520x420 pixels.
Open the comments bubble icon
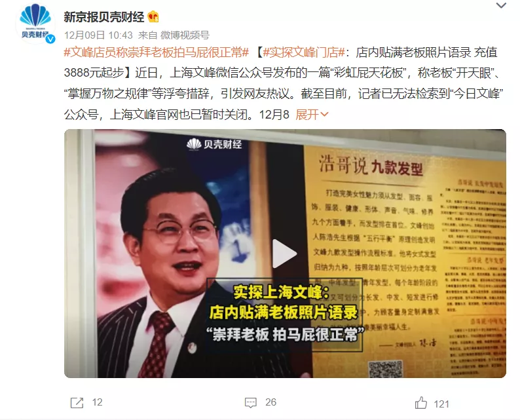[250, 403]
